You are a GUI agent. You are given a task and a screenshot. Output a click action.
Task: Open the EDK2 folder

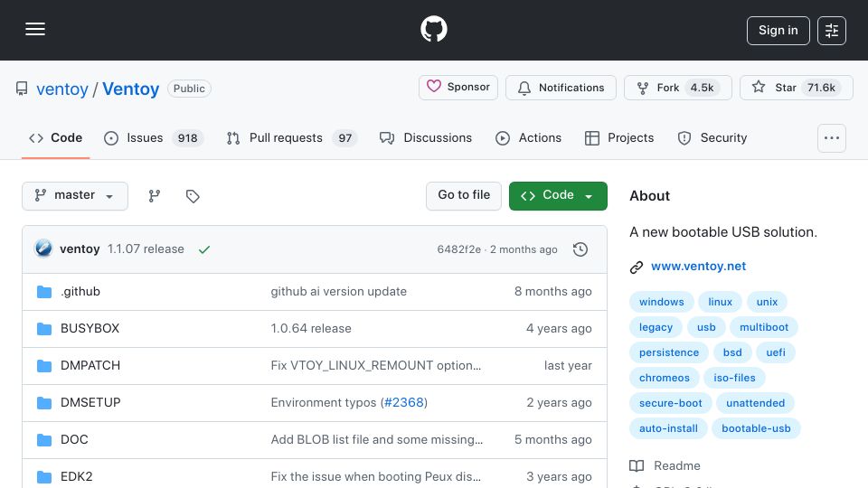76,477
